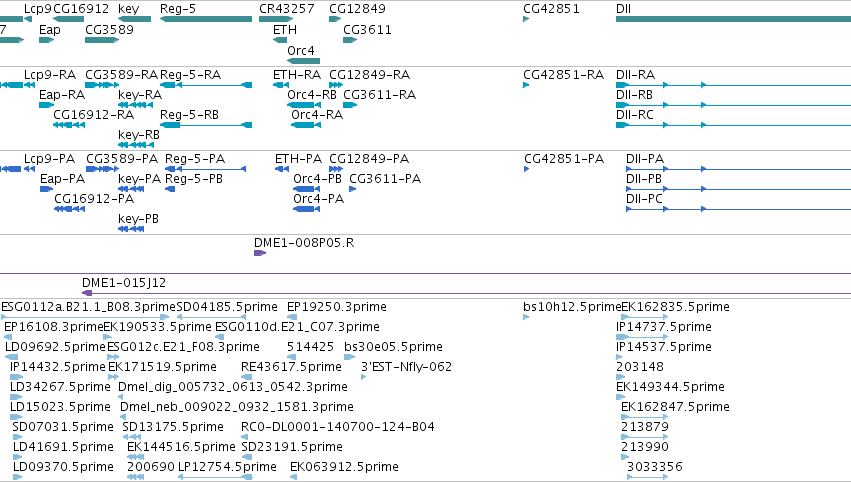Click the CG3589 gene label
851x482 pixels.
[x=110, y=30]
